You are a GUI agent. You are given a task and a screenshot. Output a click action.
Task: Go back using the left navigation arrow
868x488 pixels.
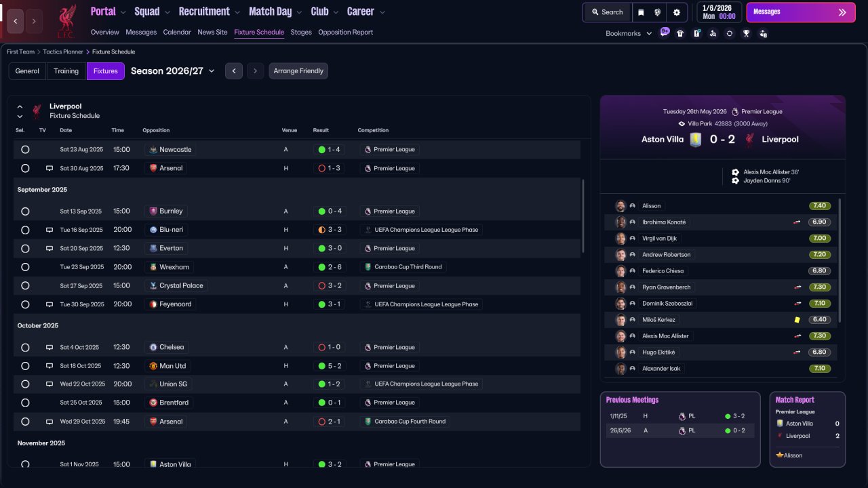(x=16, y=21)
